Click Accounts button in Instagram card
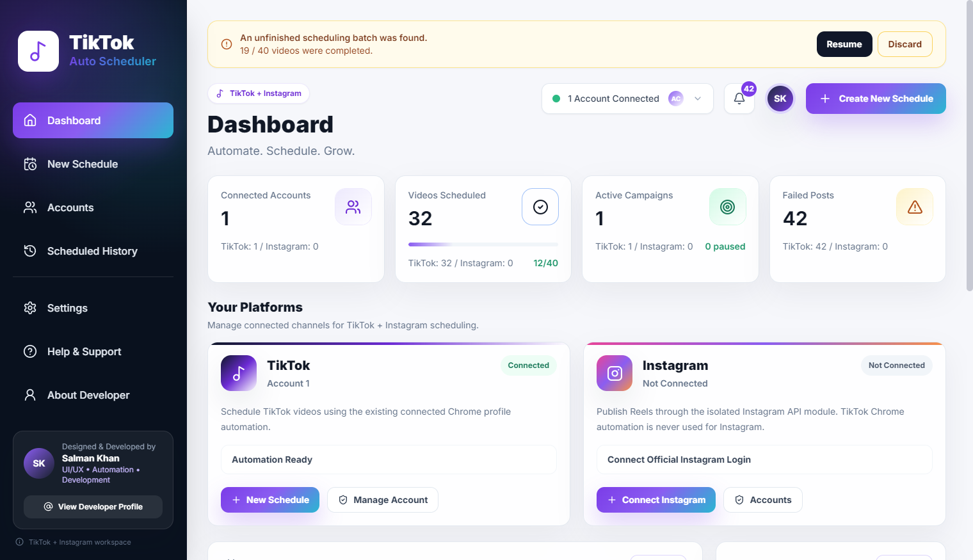This screenshot has height=560, width=973. [763, 500]
